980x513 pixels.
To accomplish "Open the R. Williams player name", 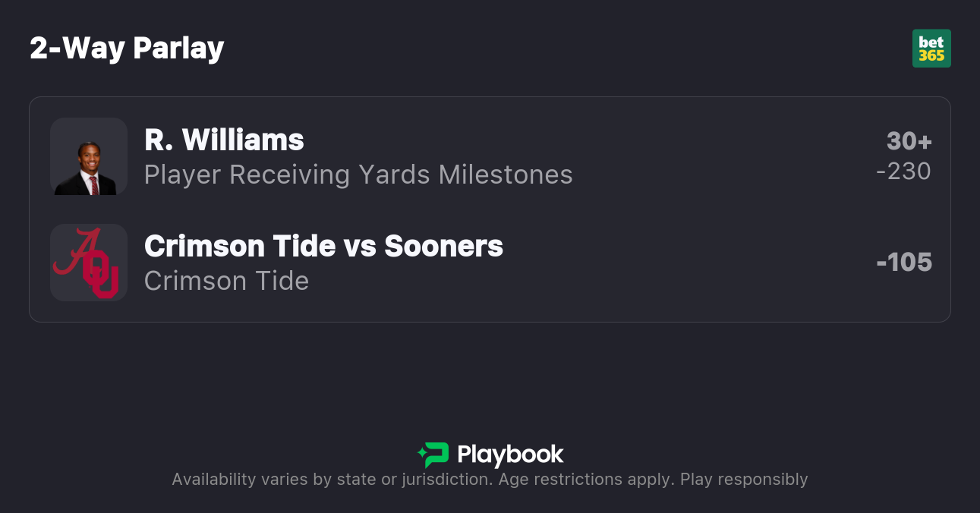I will click(x=224, y=140).
